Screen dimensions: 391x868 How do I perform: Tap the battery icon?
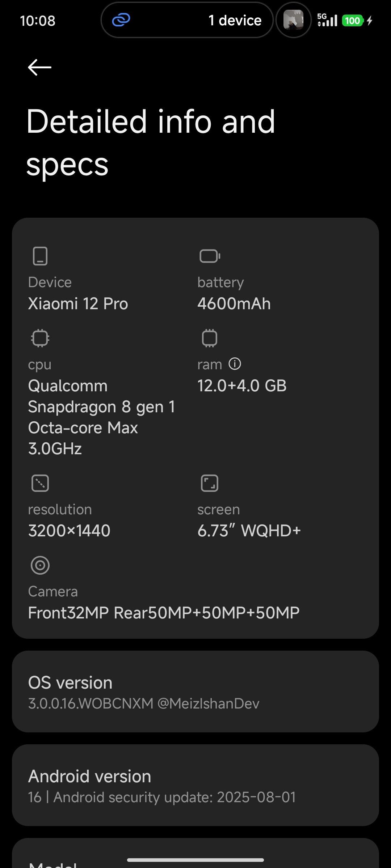[x=210, y=256]
